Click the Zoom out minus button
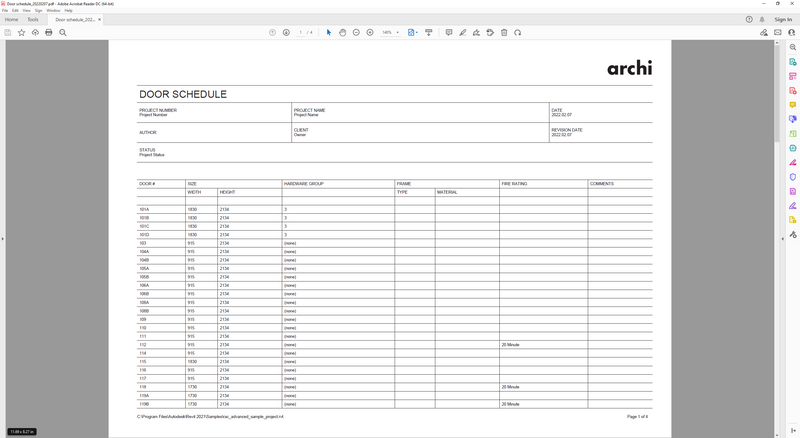 coord(356,32)
